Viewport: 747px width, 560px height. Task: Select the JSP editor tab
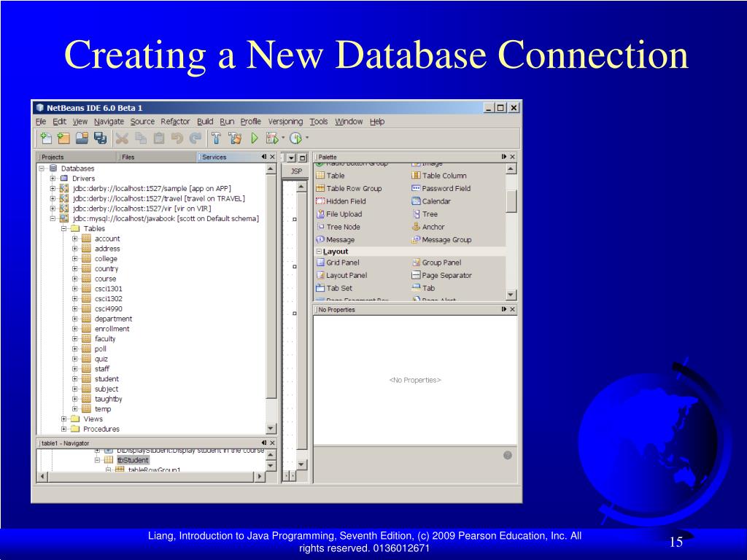pos(296,171)
